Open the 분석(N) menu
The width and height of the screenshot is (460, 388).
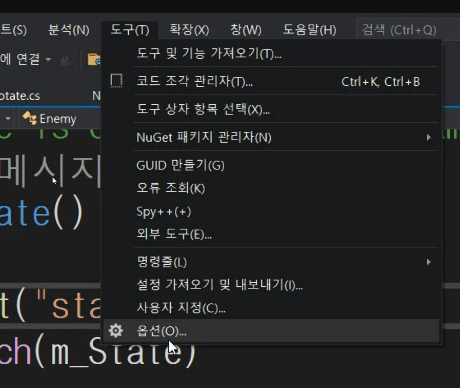69,30
